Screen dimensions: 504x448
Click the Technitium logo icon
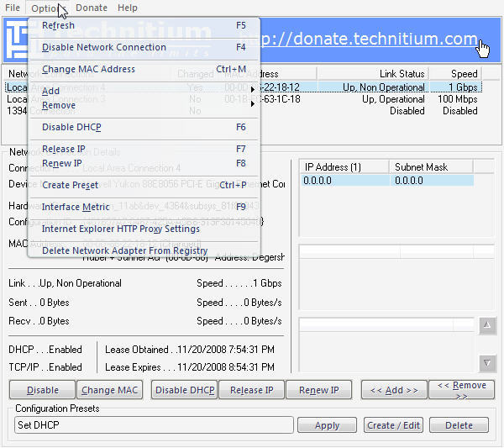point(16,40)
